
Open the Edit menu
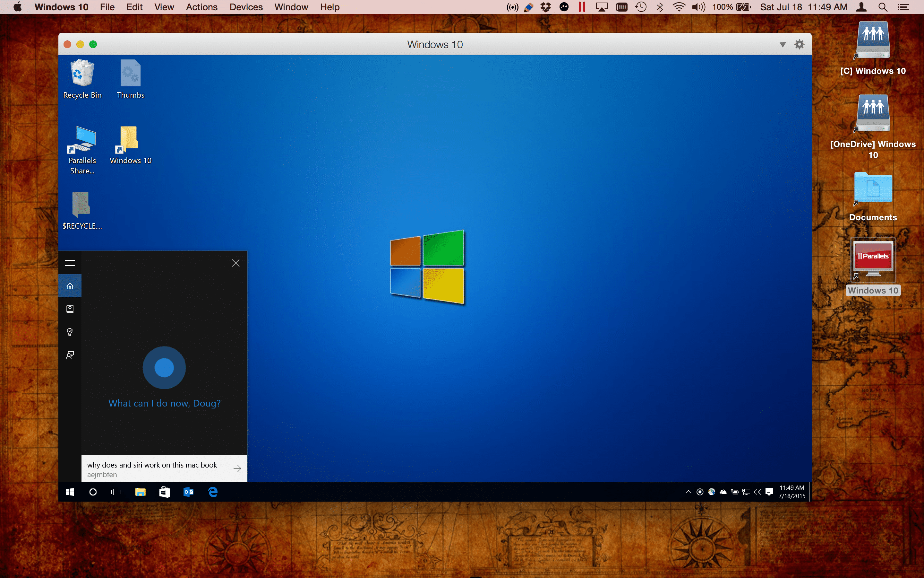click(x=134, y=7)
